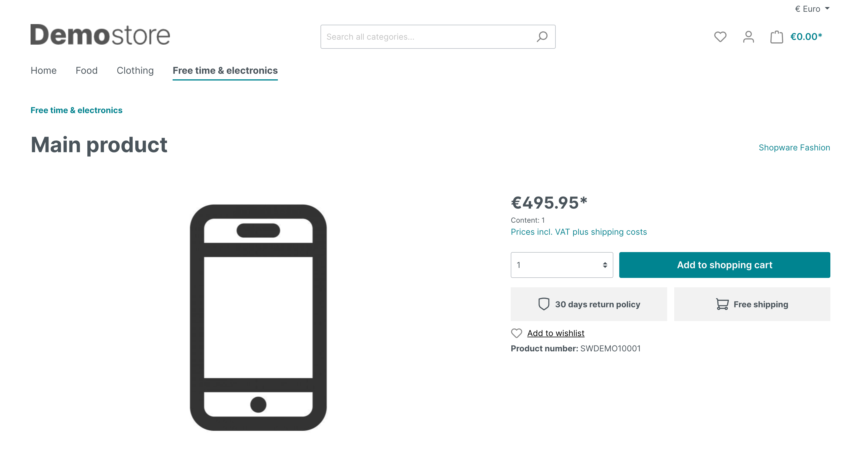Click the user account icon
This screenshot has width=868, height=463.
(748, 37)
